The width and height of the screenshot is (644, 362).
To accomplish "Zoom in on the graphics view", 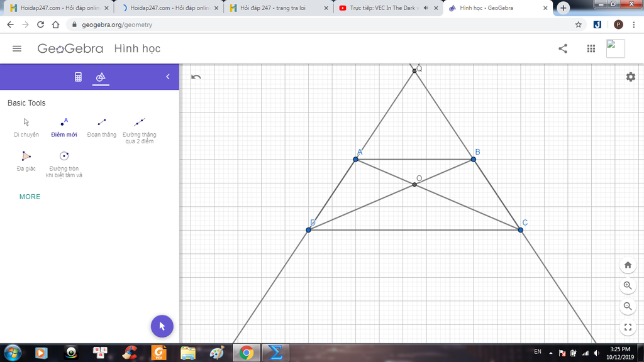I will (x=628, y=285).
